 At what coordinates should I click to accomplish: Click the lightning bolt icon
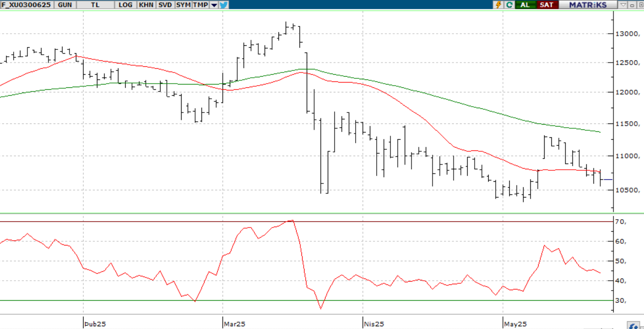[499, 5]
